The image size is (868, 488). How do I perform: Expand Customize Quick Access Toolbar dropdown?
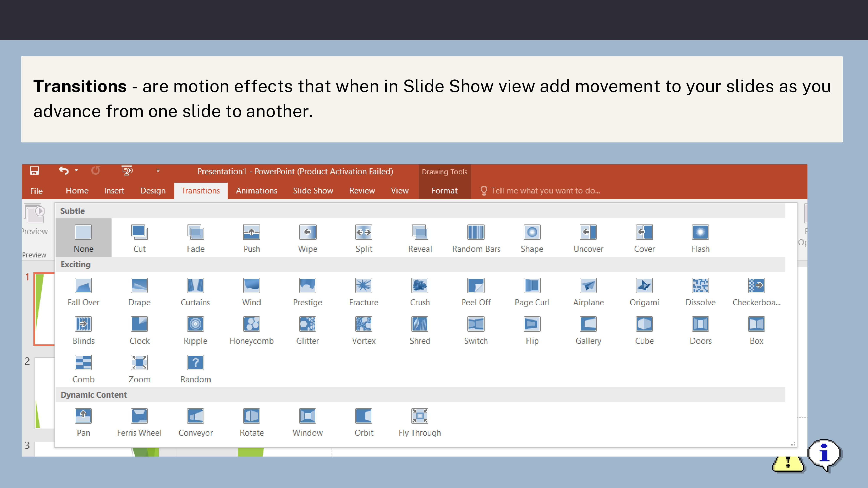tap(158, 171)
